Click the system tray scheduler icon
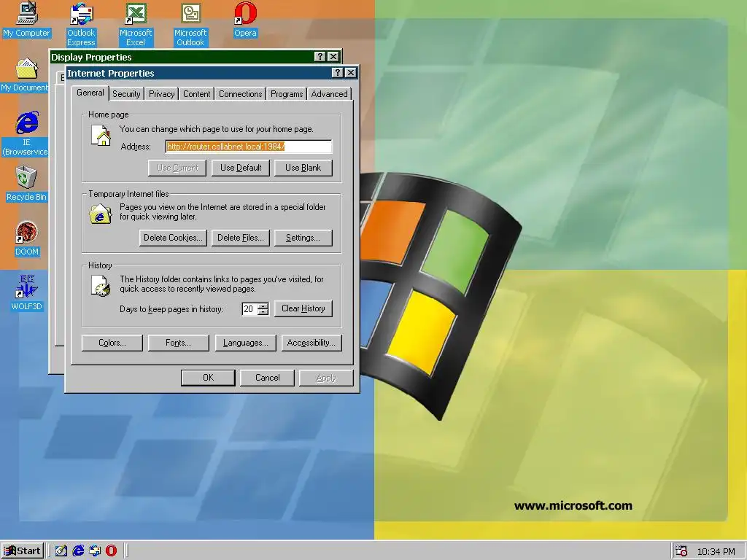Image resolution: width=747 pixels, height=560 pixels. point(682,551)
